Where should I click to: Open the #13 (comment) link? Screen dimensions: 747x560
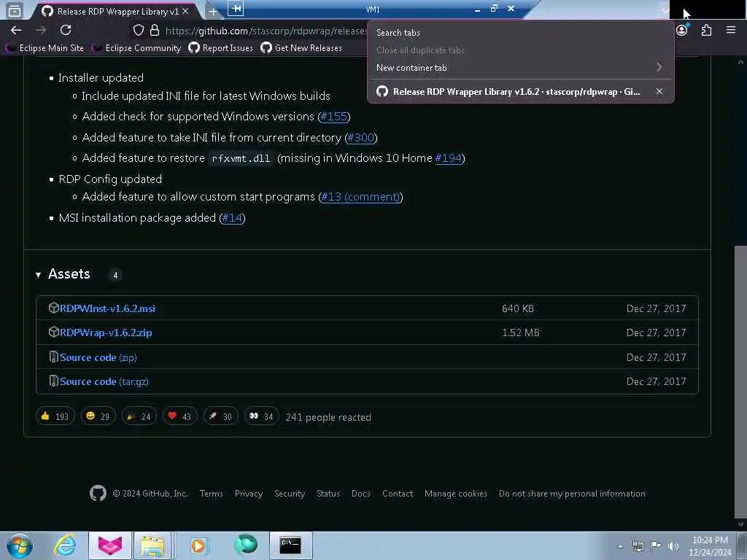pyautogui.click(x=360, y=197)
